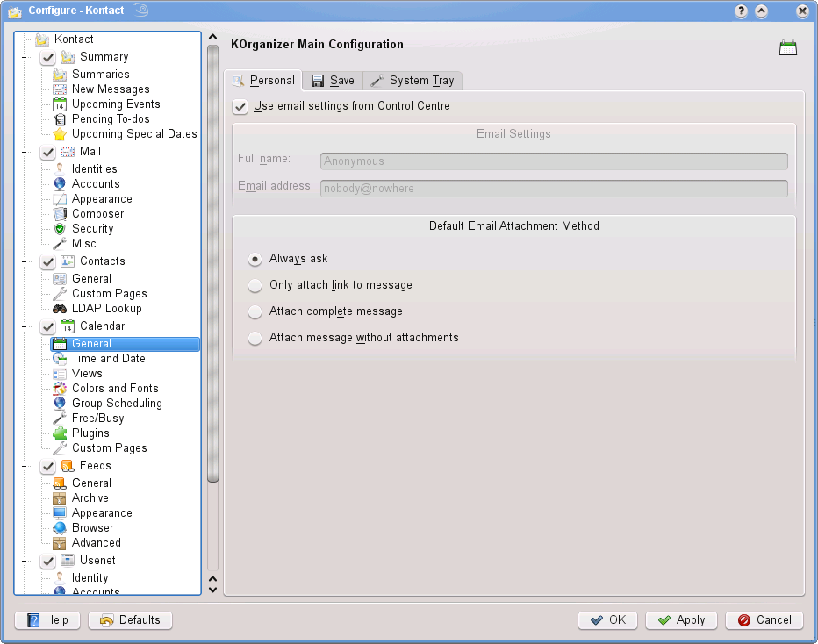Click the Group Scheduling globe icon
This screenshot has height=644, width=818.
[x=60, y=403]
